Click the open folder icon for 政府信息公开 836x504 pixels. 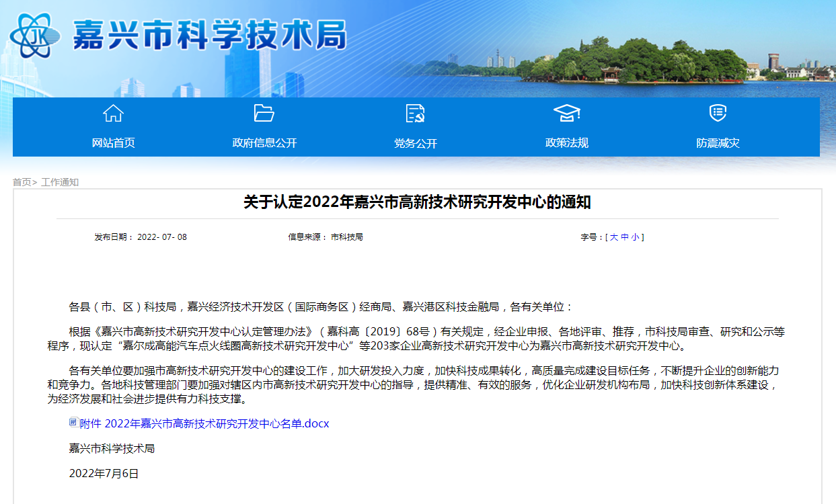coord(264,114)
